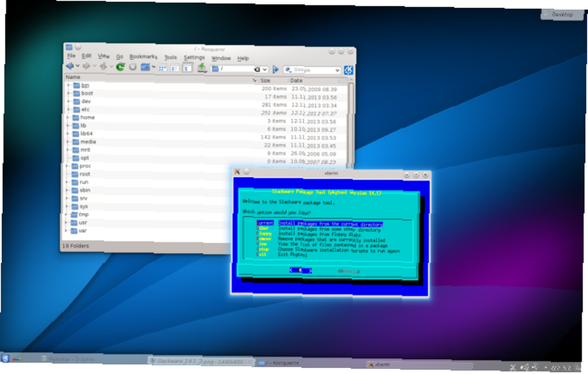The height and width of the screenshot is (374, 588).
Task: Click the Stop loading icon in Konqueror
Action: (133, 67)
